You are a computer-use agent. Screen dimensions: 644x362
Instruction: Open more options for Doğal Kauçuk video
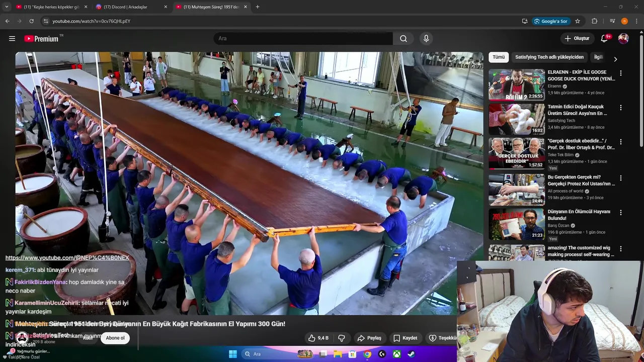[x=620, y=108]
